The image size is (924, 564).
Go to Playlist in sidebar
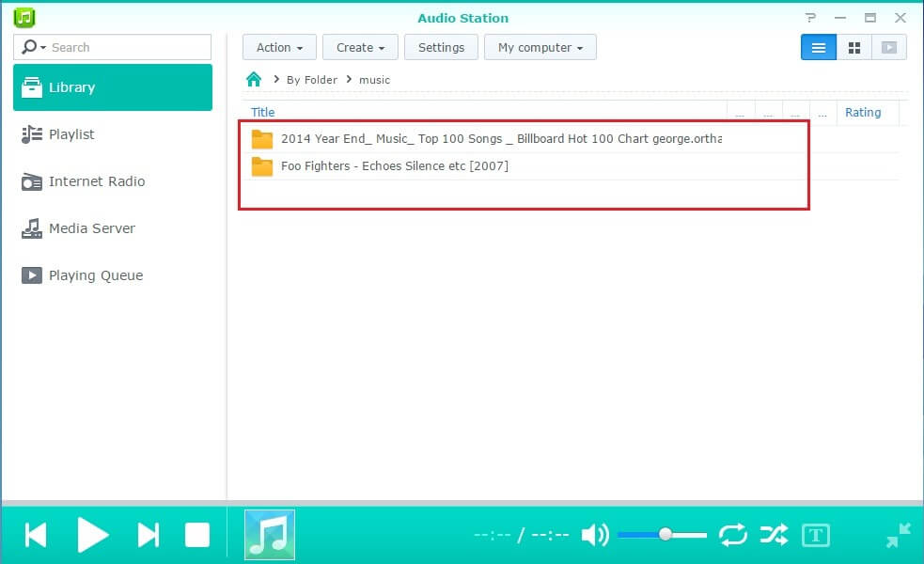71,134
